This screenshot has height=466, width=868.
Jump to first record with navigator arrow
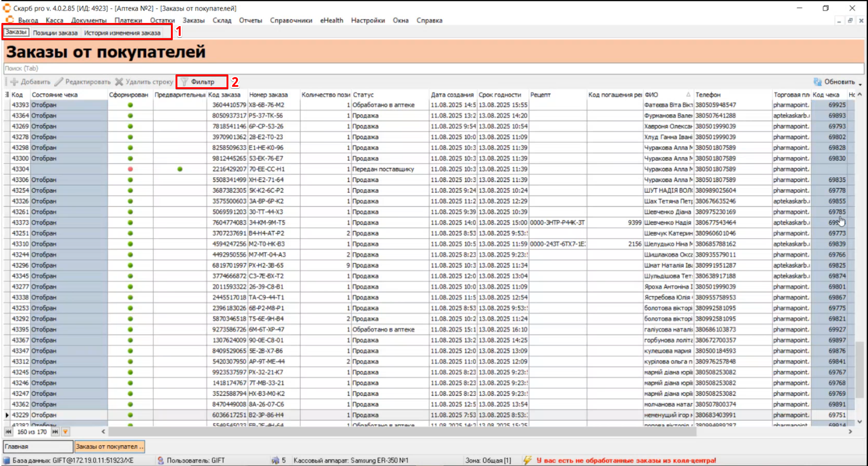[9, 432]
